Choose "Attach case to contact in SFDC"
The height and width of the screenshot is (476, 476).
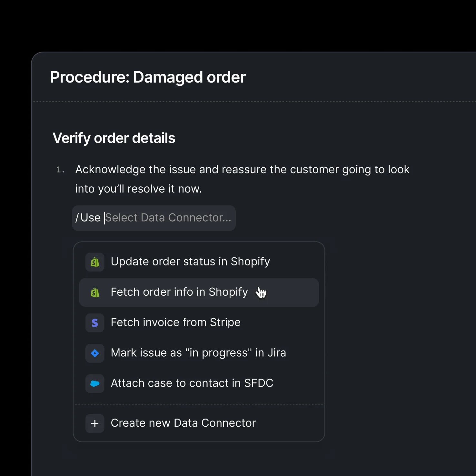pyautogui.click(x=192, y=383)
